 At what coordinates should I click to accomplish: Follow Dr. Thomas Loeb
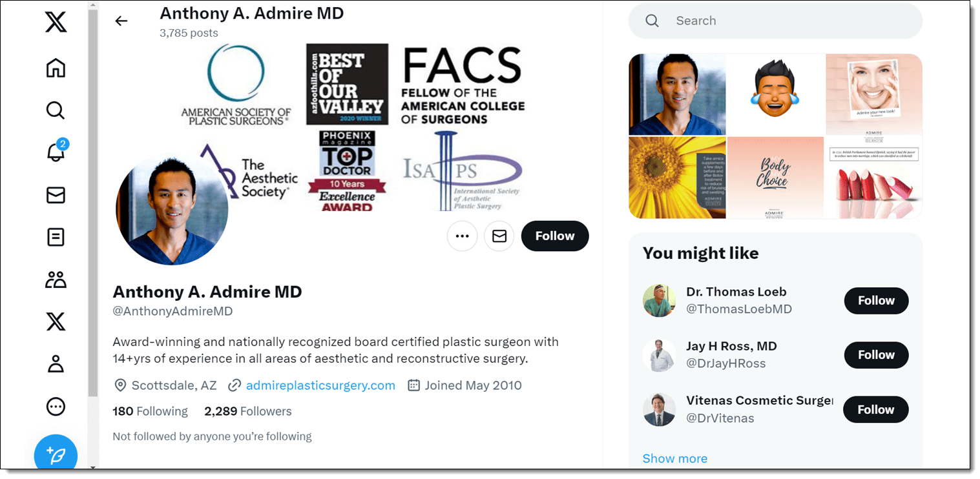(x=876, y=301)
